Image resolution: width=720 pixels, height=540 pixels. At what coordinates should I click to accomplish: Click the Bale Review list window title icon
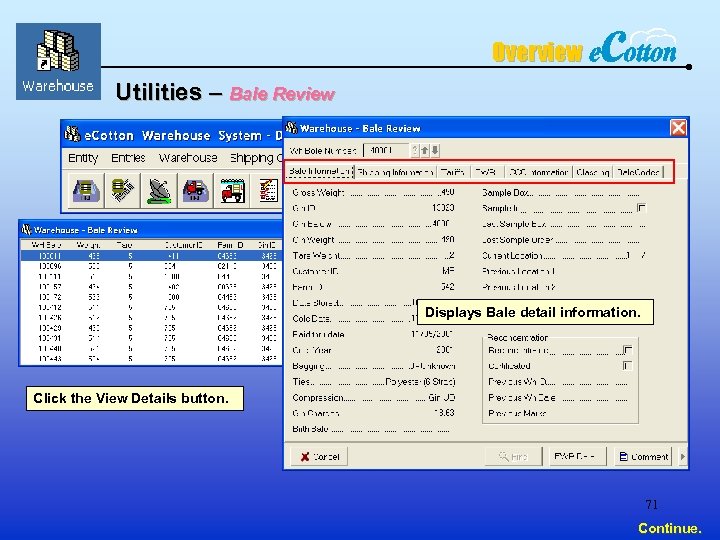click(27, 229)
